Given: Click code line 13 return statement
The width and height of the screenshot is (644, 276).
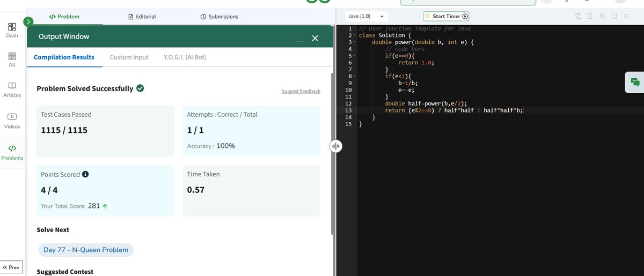Looking at the screenshot, I should (x=453, y=110).
